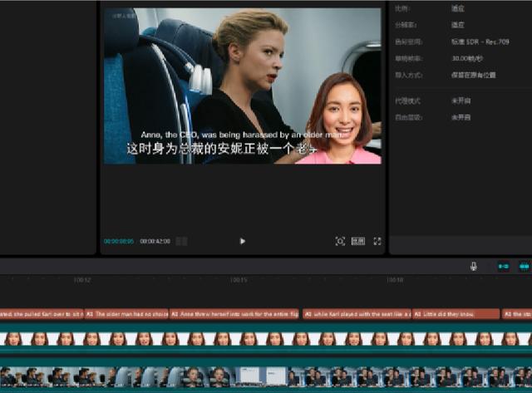Toggle the main track magnet link icon

pyautogui.click(x=503, y=266)
